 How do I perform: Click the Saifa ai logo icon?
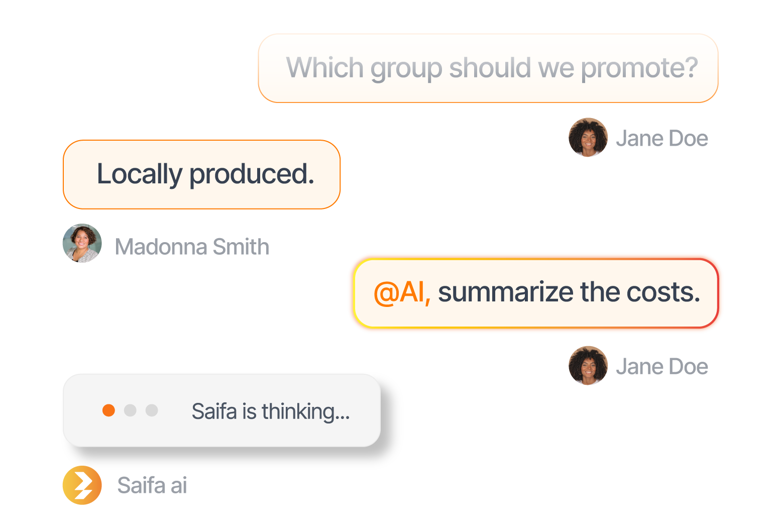pos(82,485)
